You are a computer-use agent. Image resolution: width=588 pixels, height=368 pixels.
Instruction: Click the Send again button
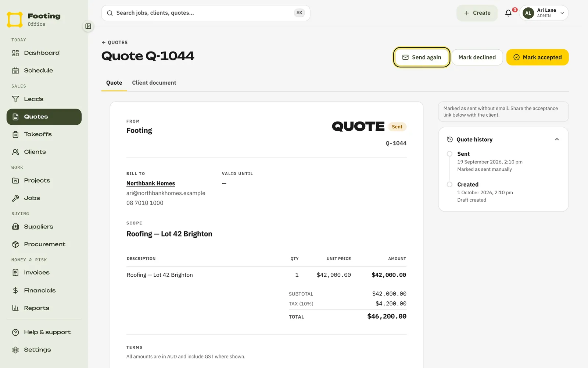422,57
